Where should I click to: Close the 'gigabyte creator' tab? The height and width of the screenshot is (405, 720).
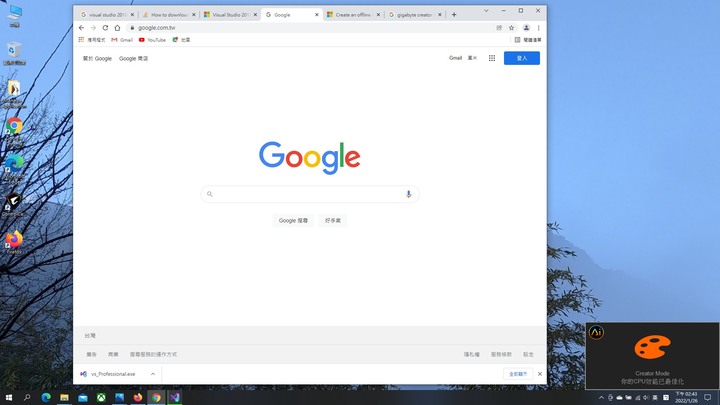pyautogui.click(x=440, y=15)
